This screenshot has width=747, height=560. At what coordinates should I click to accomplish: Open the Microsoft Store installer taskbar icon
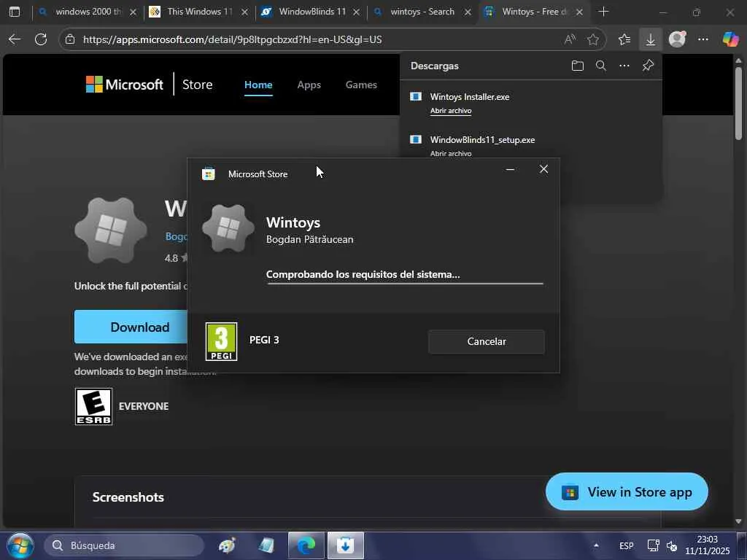(345, 545)
